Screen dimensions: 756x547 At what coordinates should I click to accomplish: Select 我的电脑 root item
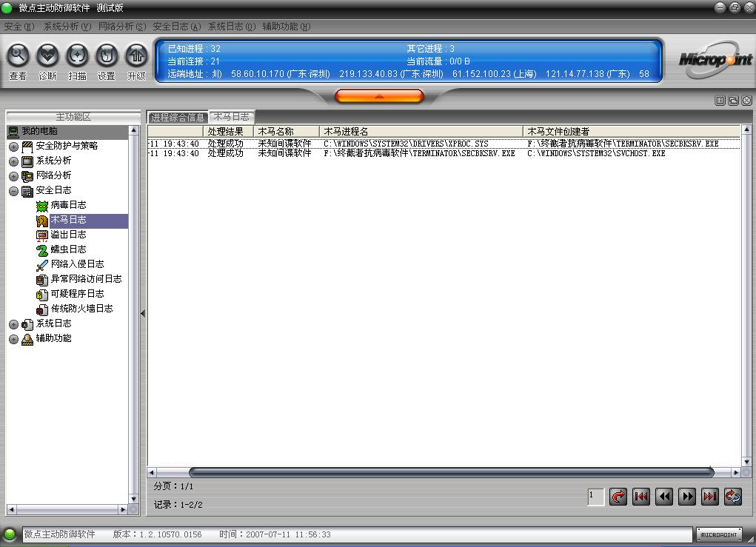(x=39, y=131)
